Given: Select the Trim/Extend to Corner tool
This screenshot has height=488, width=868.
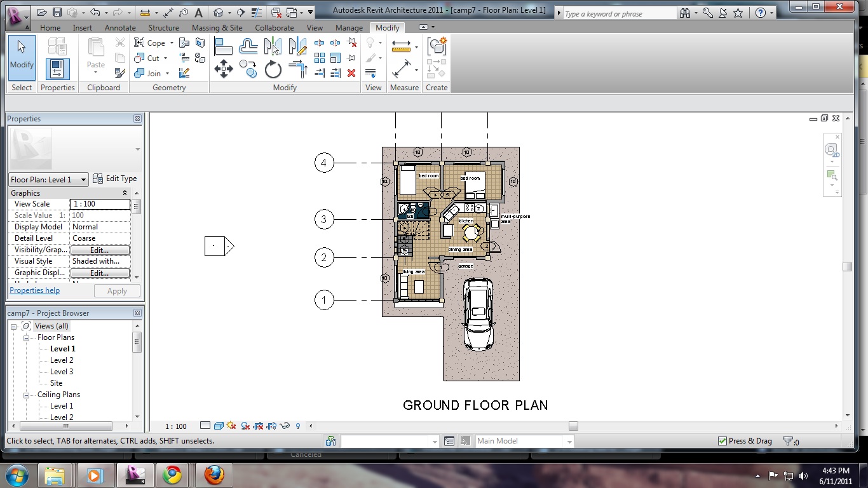Looking at the screenshot, I should pos(297,69).
